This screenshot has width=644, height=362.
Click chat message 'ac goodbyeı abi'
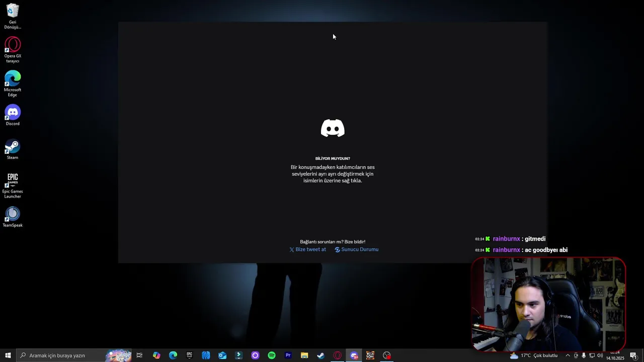coord(546,250)
